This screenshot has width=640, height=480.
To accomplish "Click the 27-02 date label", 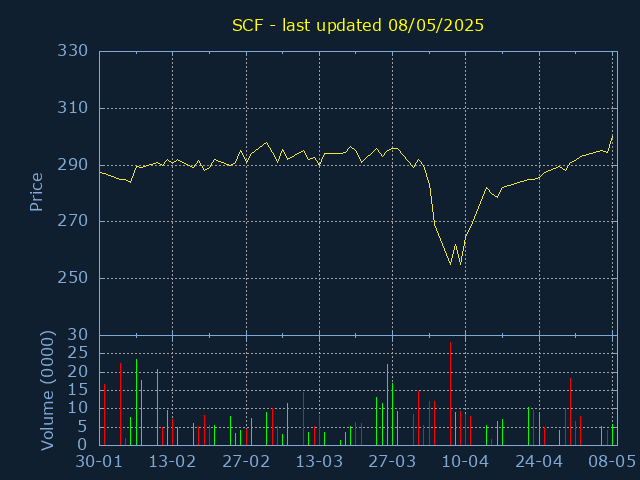I will (x=246, y=462).
